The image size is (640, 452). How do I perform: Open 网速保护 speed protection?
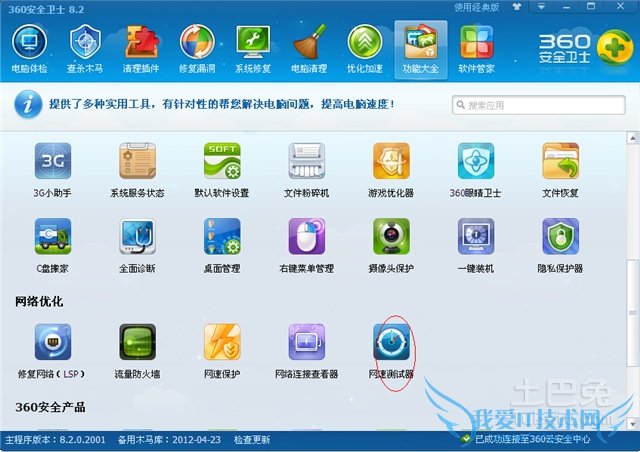coord(222,351)
